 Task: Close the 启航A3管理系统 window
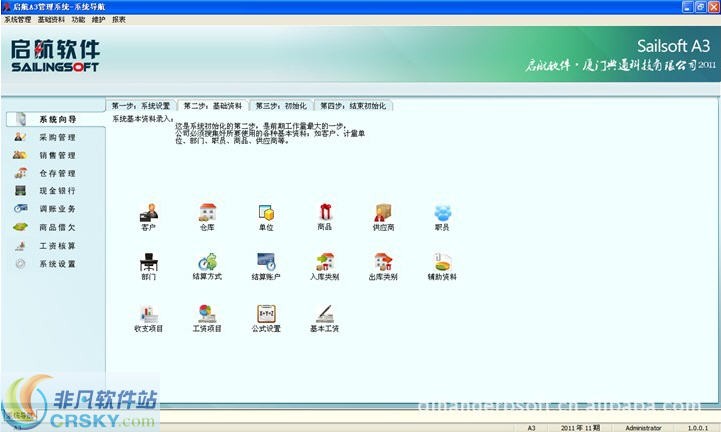[714, 6]
